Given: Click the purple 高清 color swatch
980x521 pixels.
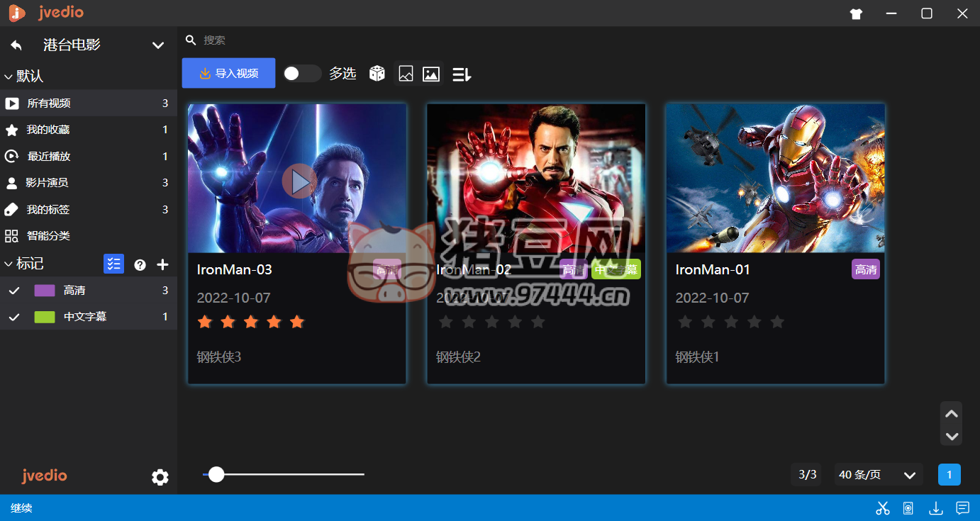Looking at the screenshot, I should 45,290.
